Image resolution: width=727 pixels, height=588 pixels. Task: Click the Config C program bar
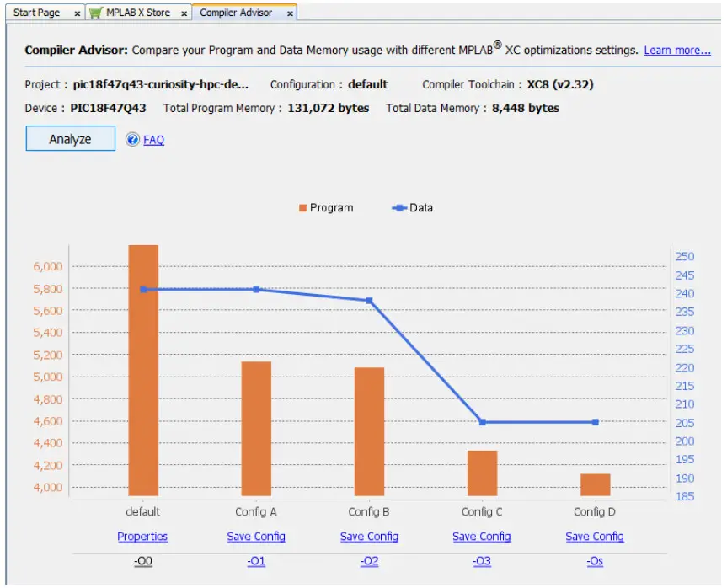click(x=482, y=473)
